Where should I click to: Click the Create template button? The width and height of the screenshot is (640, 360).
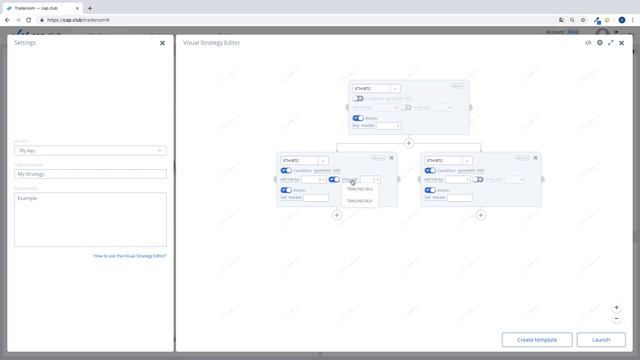537,340
